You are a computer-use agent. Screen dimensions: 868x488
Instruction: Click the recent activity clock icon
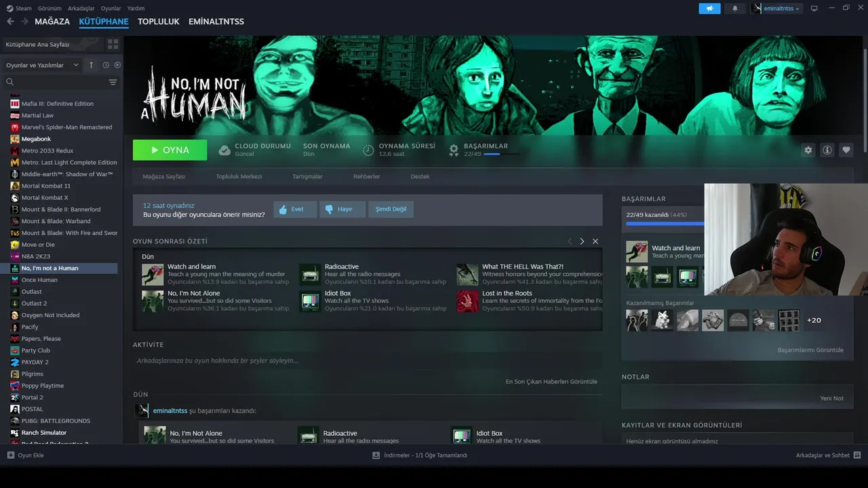tap(106, 65)
